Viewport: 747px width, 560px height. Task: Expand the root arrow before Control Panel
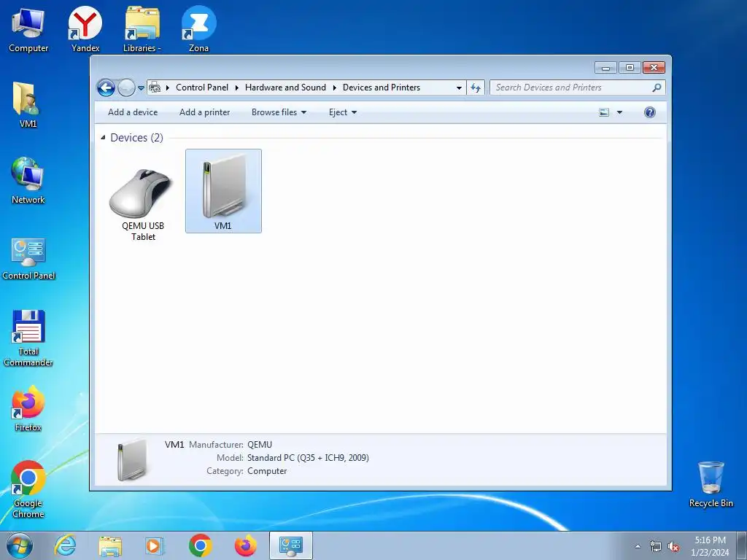click(168, 87)
